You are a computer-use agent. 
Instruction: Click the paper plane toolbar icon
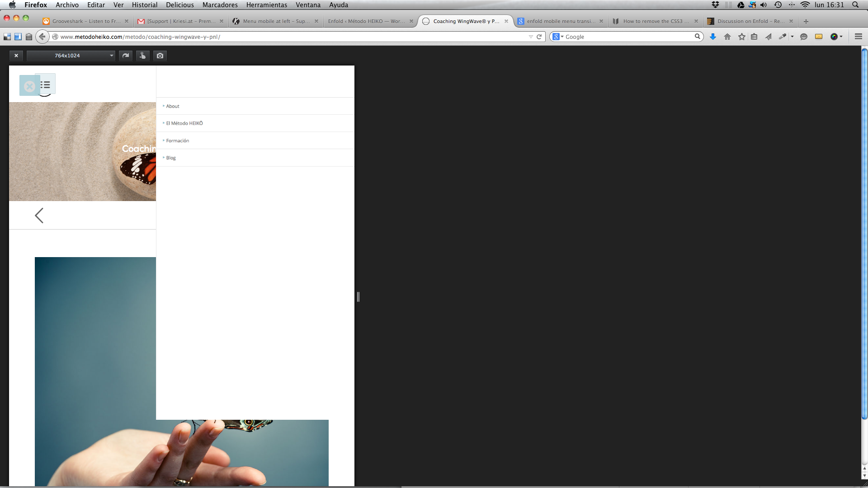769,37
